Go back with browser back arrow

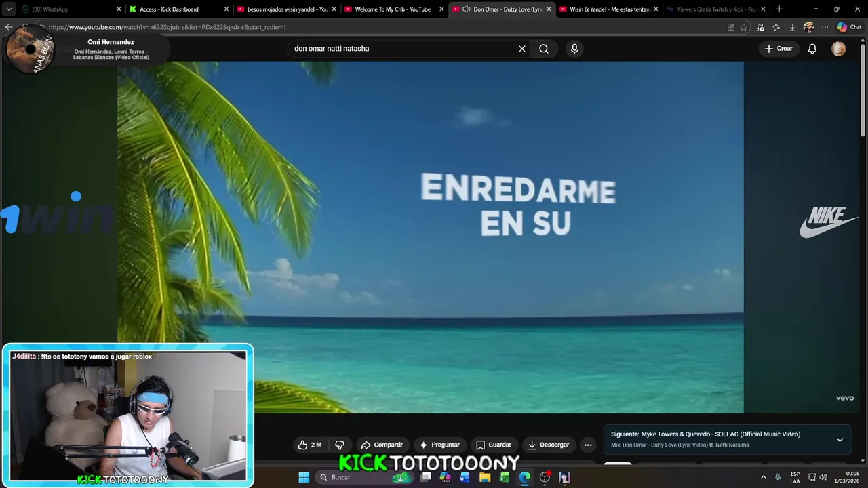tap(8, 27)
